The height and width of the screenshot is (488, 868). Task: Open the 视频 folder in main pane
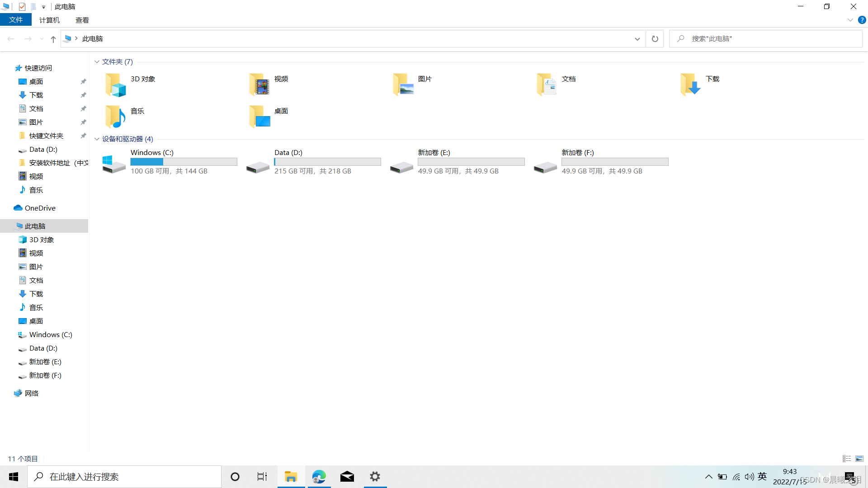[259, 84]
